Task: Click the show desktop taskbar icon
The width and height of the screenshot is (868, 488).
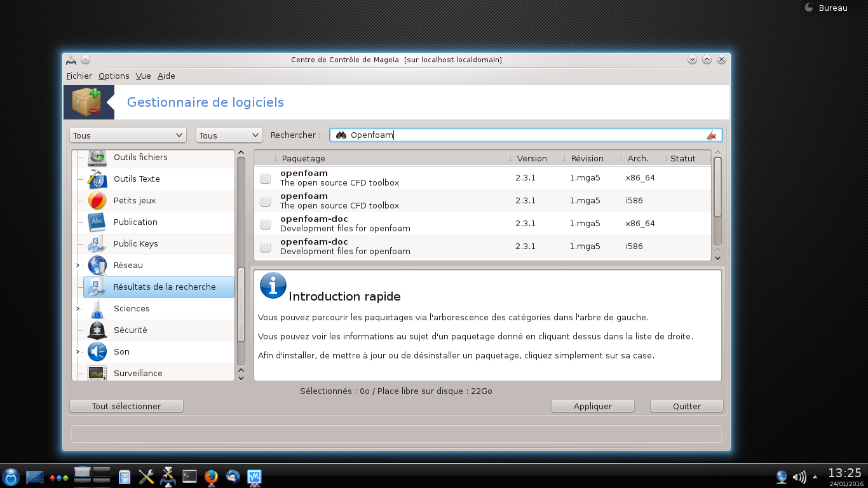Action: tap(35, 477)
